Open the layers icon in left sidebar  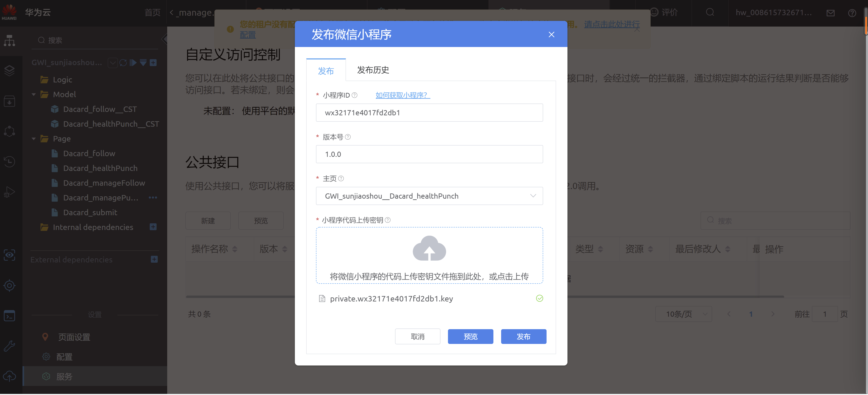pyautogui.click(x=10, y=71)
